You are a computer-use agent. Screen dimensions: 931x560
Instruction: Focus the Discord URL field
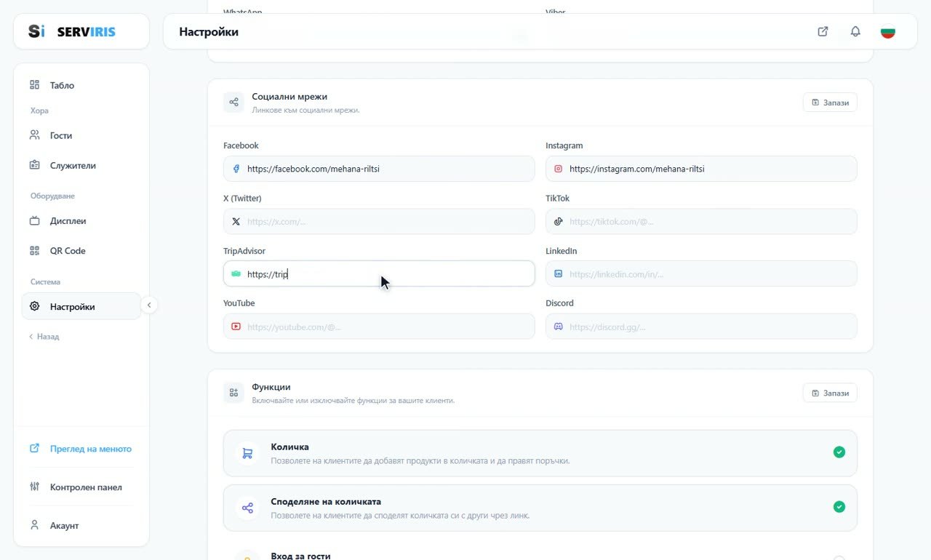pyautogui.click(x=701, y=327)
